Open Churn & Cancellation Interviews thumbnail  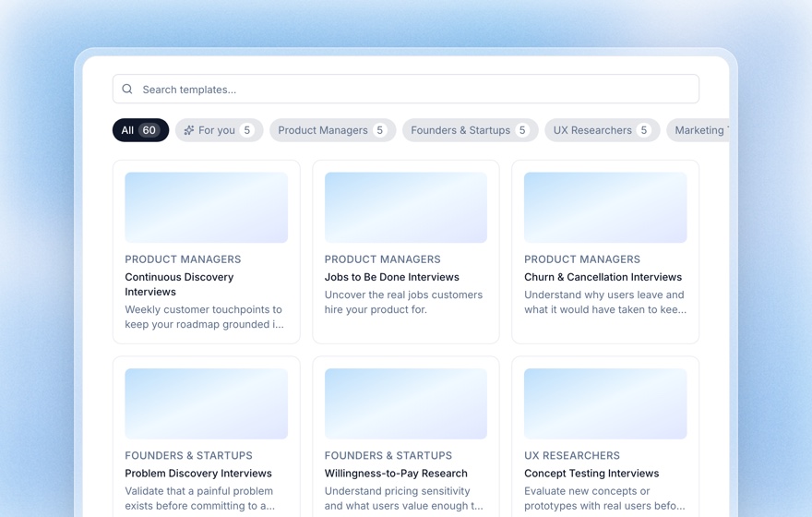(605, 207)
